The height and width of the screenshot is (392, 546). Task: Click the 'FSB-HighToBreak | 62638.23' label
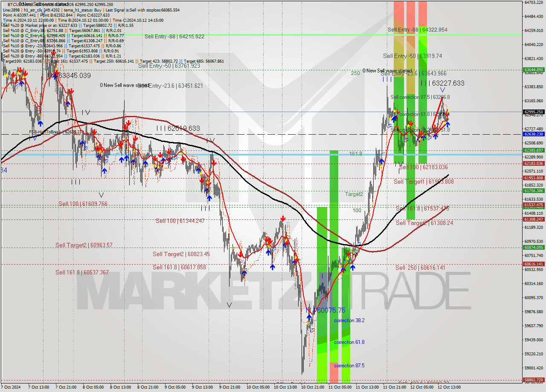pyautogui.click(x=55, y=132)
